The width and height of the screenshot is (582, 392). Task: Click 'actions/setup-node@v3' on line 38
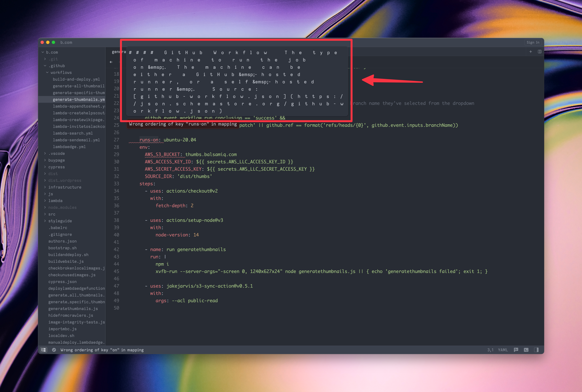tap(195, 220)
